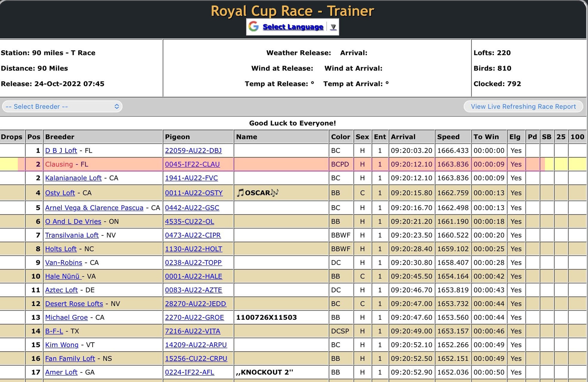Open pigeon 1130-AU22-HOLT

tap(194, 249)
